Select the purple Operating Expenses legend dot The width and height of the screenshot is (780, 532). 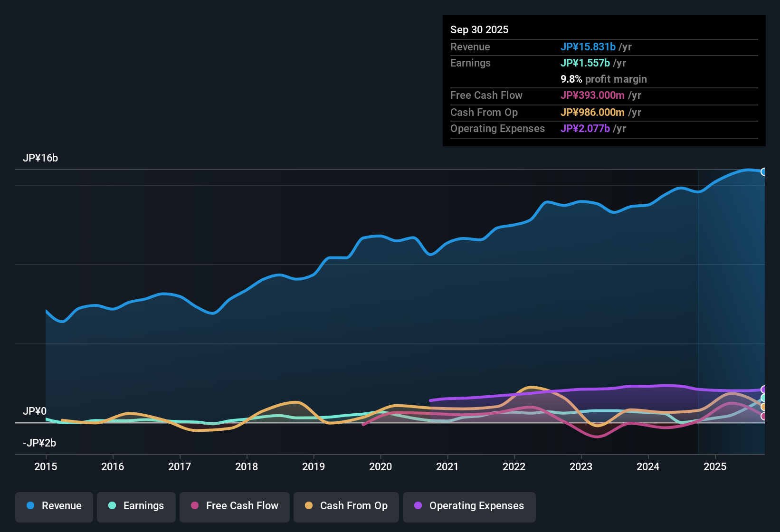tap(418, 506)
